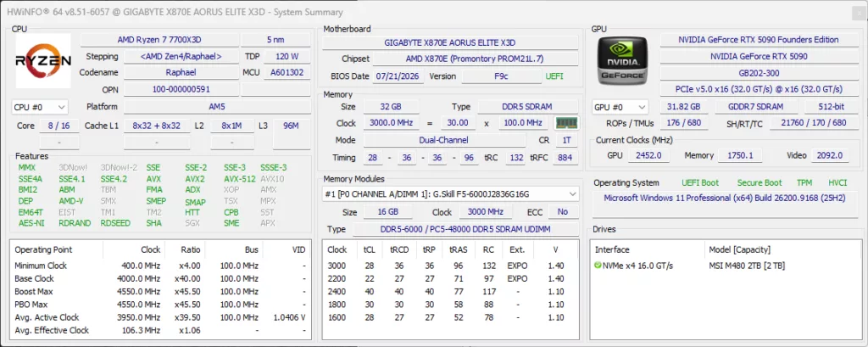This screenshot has width=868, height=347.
Task: Select the Boost Max operating point row
Action: (x=160, y=292)
